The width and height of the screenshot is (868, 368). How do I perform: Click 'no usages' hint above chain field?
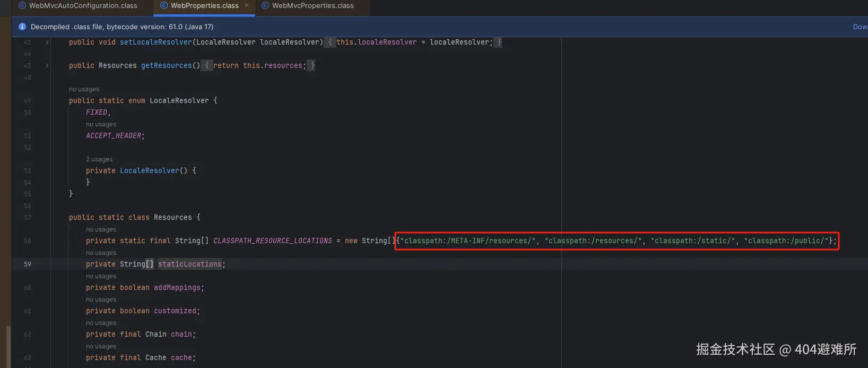coord(101,323)
